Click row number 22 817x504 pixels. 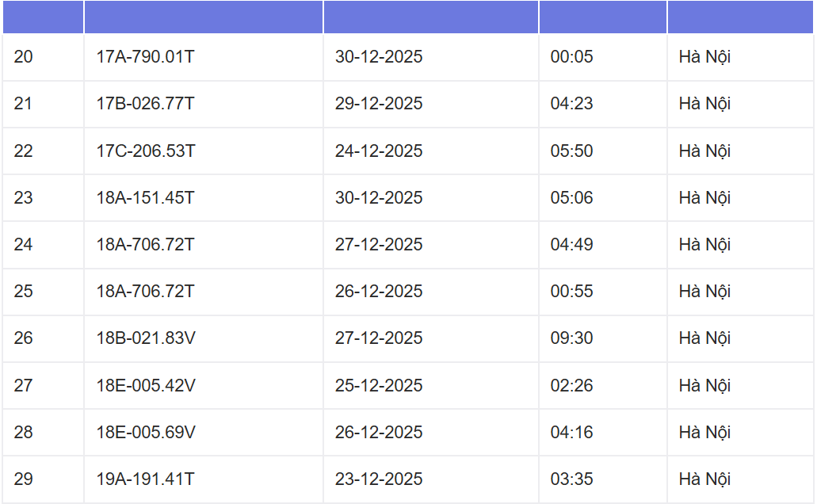click(24, 151)
